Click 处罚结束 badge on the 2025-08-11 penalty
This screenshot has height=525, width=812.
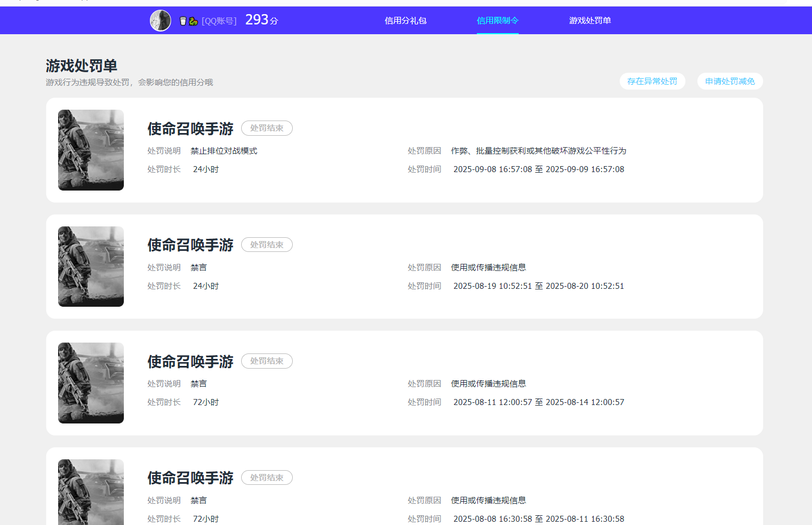(x=267, y=361)
